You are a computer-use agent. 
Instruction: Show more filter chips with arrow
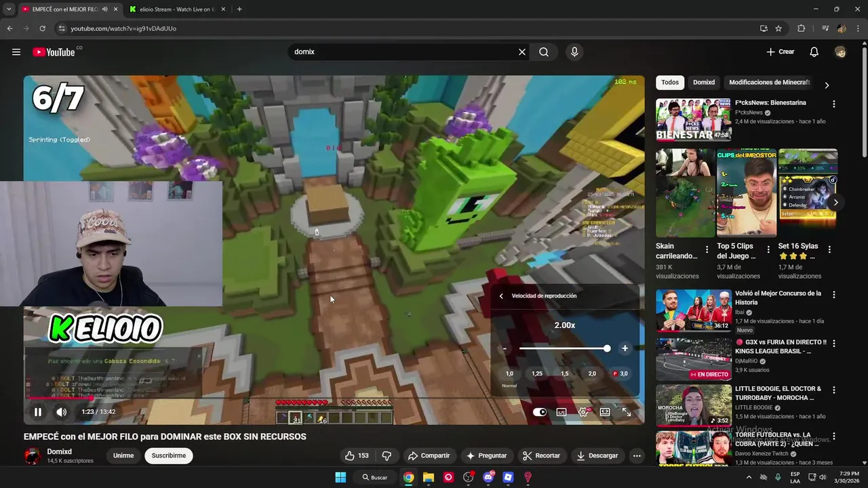click(827, 85)
